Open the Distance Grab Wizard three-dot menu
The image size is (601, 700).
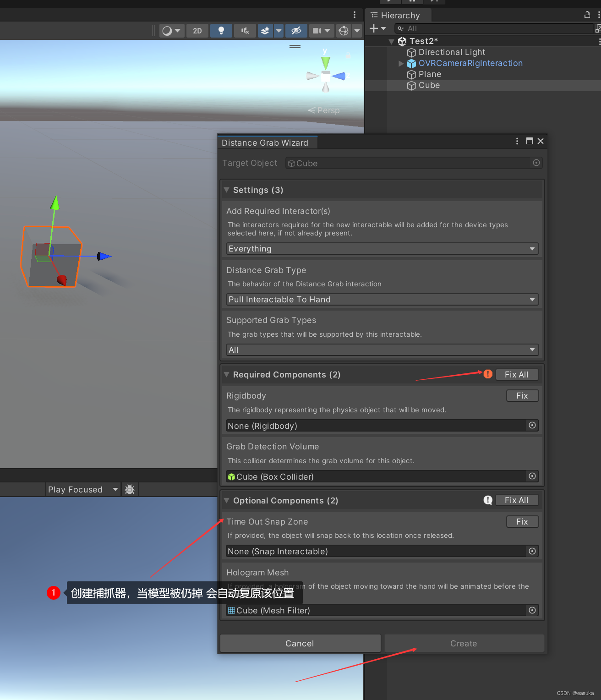point(517,141)
